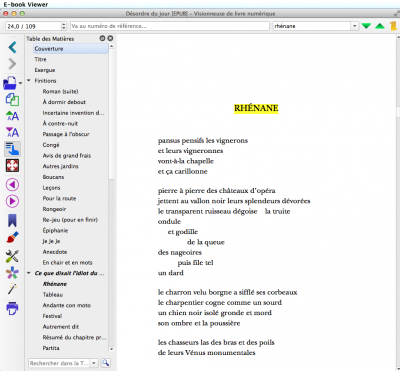Open an ebook with folder icon
Viewport: 400px width, 371px height.
[x=10, y=83]
